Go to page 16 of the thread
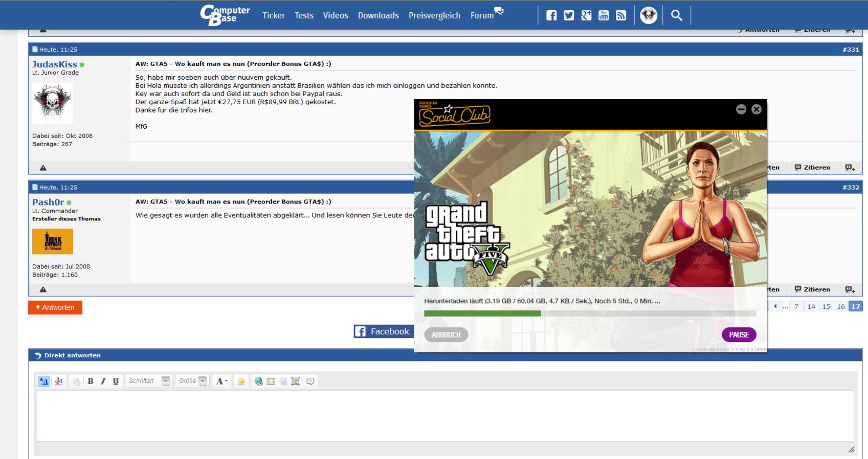The image size is (868, 459). 841,307
